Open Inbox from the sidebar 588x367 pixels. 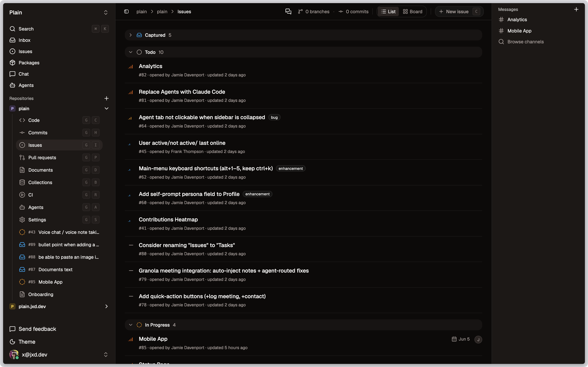coord(59,40)
